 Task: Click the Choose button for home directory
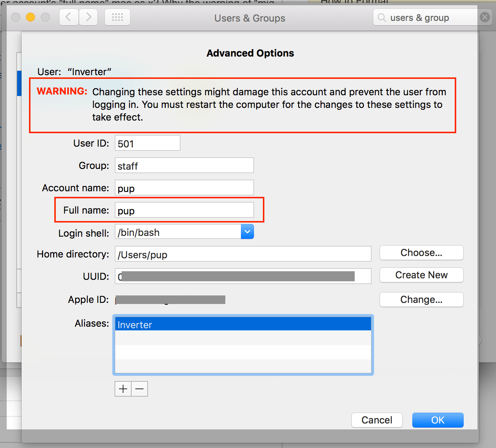click(x=421, y=253)
